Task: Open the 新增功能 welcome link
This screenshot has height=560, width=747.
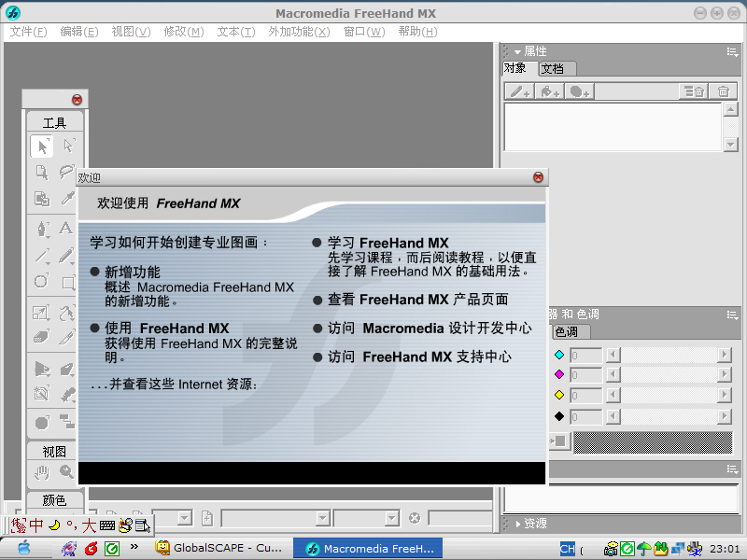Action: [133, 273]
